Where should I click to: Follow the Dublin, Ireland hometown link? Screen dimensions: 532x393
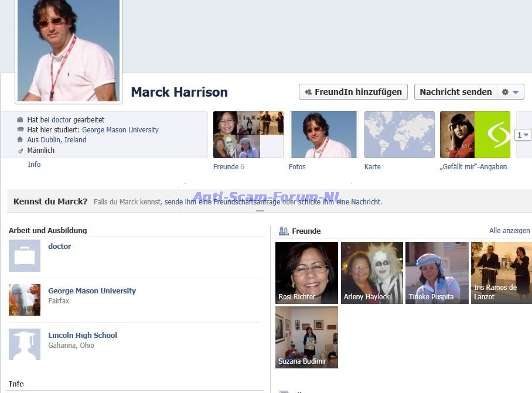(63, 140)
